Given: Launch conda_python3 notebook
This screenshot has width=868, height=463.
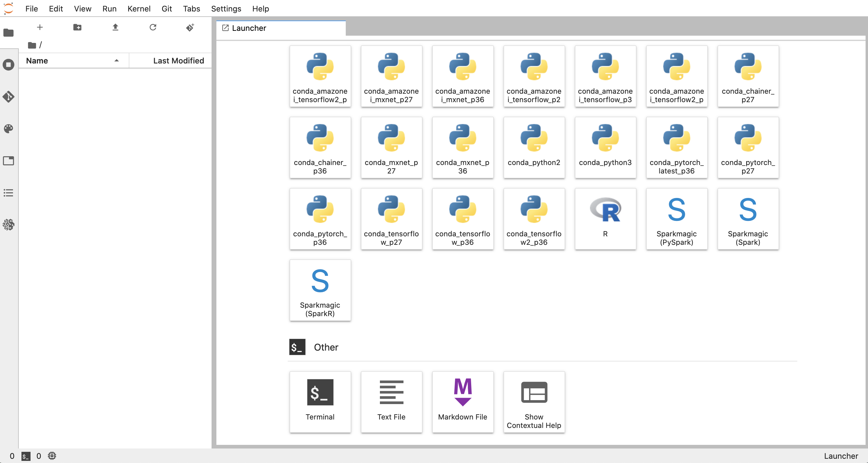Looking at the screenshot, I should 605,148.
